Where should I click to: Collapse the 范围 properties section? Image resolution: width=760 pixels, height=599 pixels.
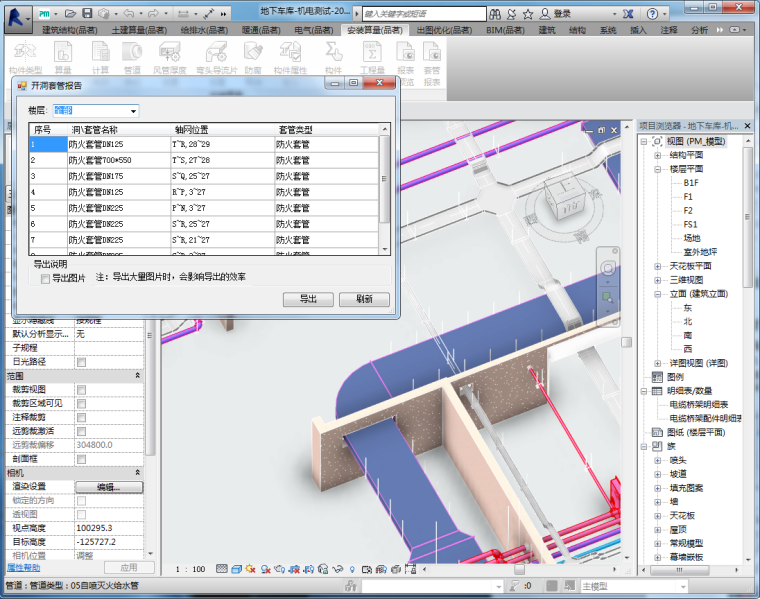(138, 376)
